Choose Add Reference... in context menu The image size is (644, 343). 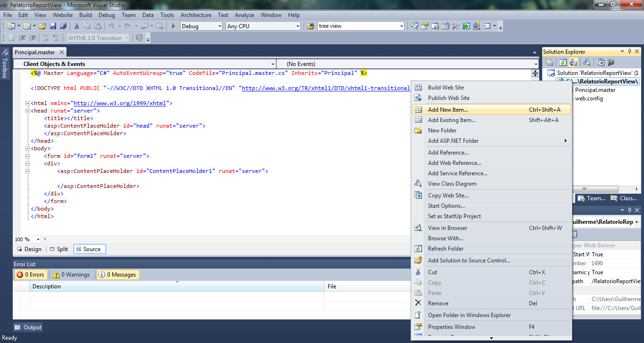491,153
